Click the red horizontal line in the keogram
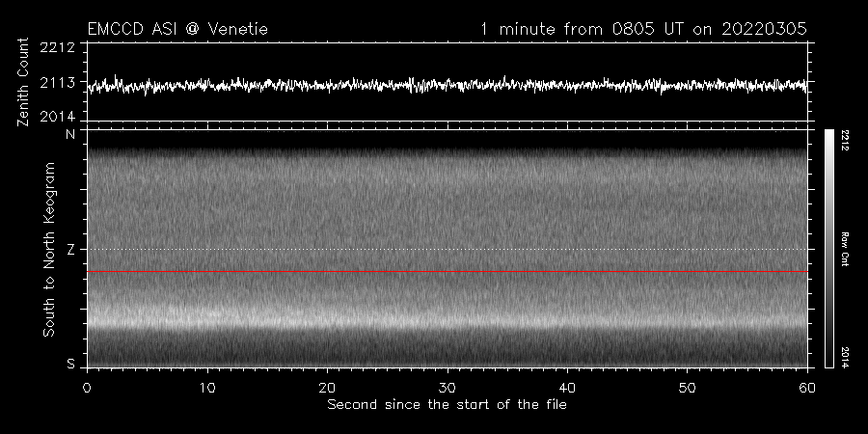This screenshot has height=434, width=868. pyautogui.click(x=448, y=272)
